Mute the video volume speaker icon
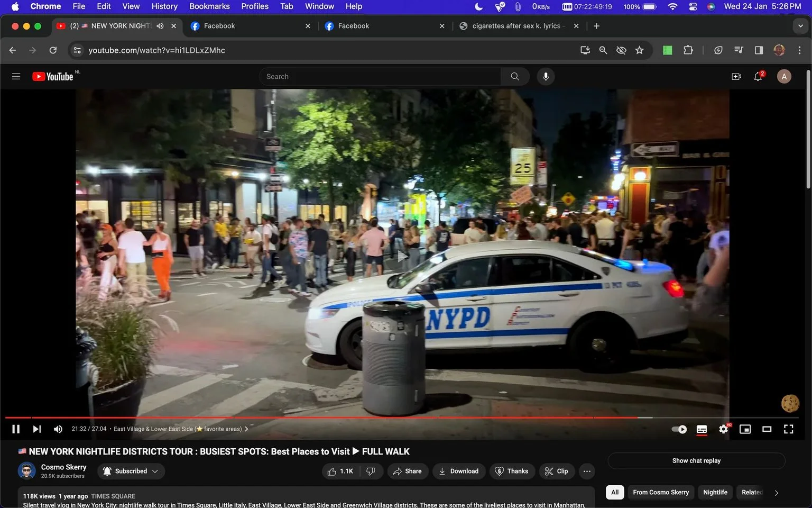 pos(58,429)
